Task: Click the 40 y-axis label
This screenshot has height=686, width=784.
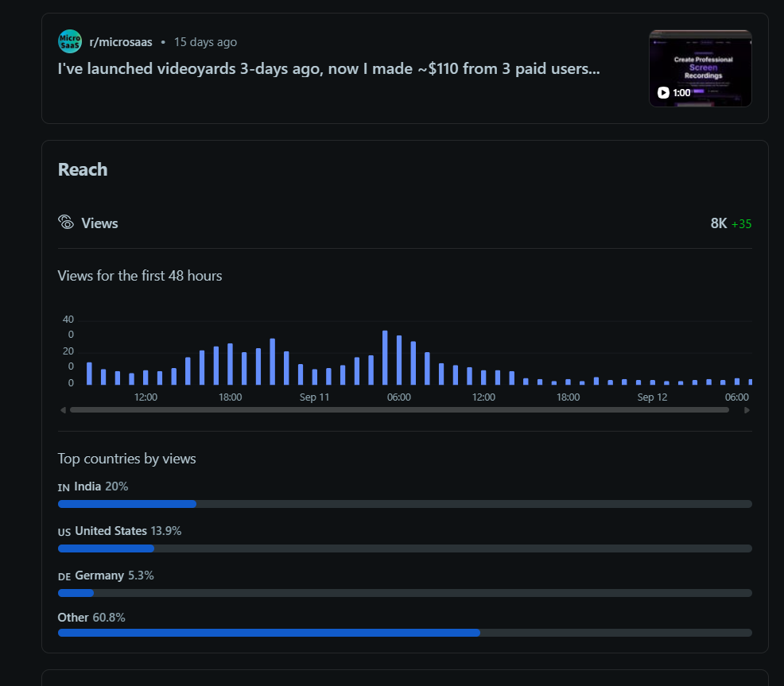Action: [x=68, y=319]
